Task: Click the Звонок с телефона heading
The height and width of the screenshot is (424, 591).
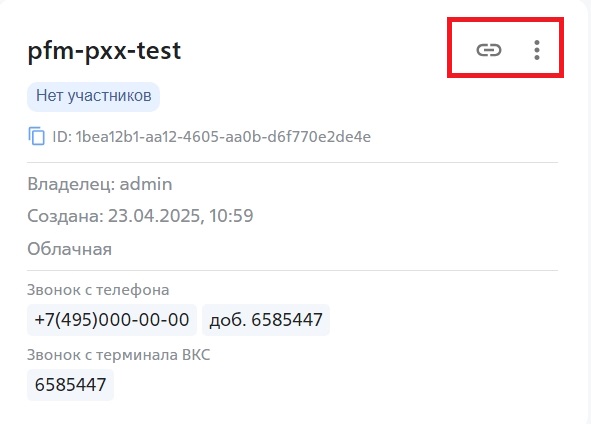Action: click(x=98, y=290)
